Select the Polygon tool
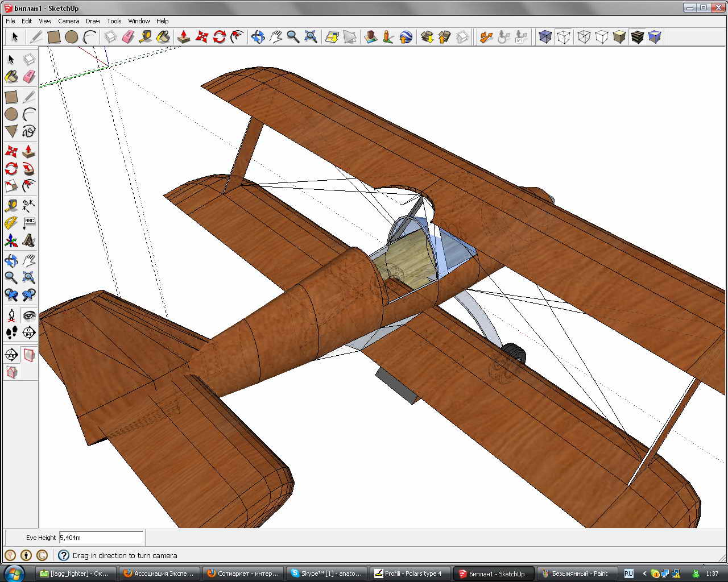728x582 pixels. point(11,131)
